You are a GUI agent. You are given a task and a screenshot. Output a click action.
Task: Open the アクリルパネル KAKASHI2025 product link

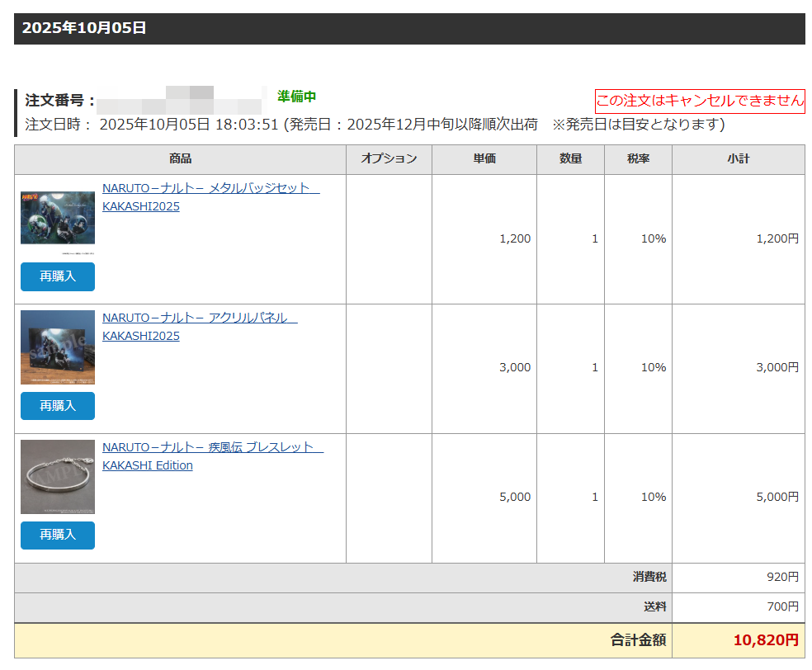[x=199, y=318]
